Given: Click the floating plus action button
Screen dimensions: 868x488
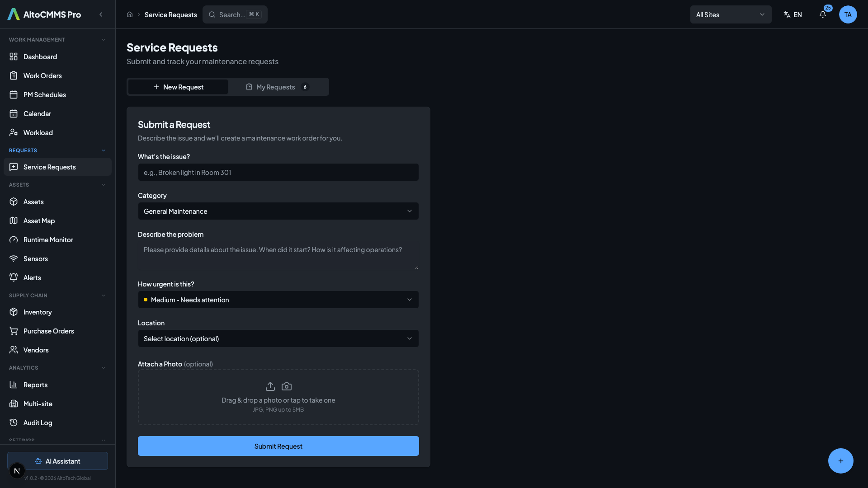Looking at the screenshot, I should click(840, 461).
